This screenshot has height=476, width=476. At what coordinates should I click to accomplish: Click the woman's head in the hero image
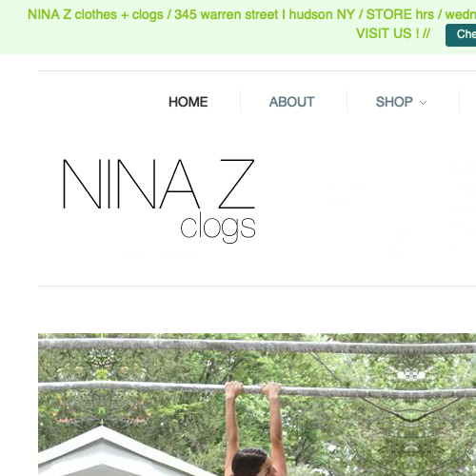coord(252,462)
